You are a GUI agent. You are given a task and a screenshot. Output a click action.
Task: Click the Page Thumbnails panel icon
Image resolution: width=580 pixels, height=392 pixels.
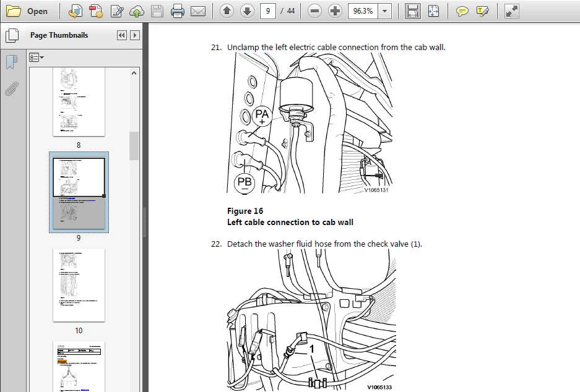(x=12, y=35)
